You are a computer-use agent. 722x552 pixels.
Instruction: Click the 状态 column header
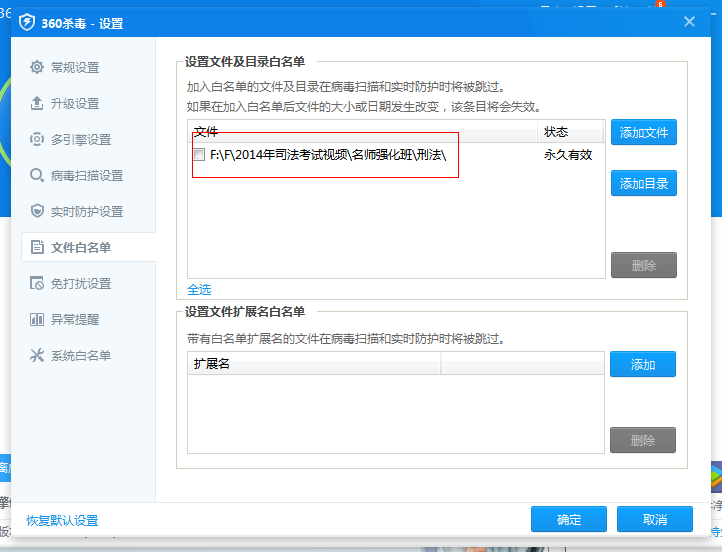pyautogui.click(x=556, y=132)
